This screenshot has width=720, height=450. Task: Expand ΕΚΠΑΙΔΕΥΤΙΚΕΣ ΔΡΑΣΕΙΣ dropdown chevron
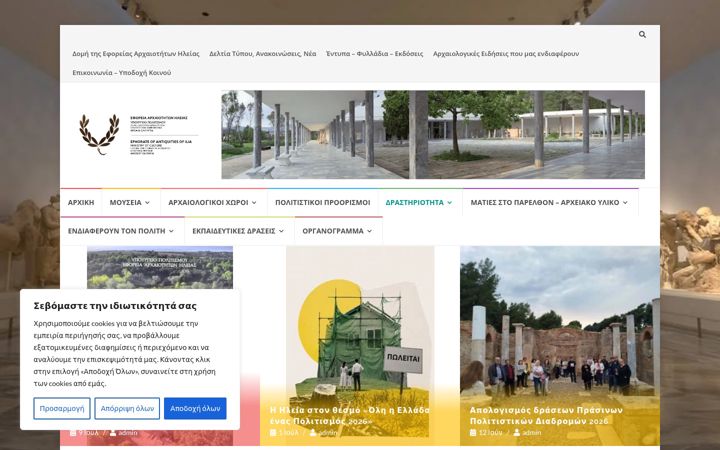click(281, 231)
